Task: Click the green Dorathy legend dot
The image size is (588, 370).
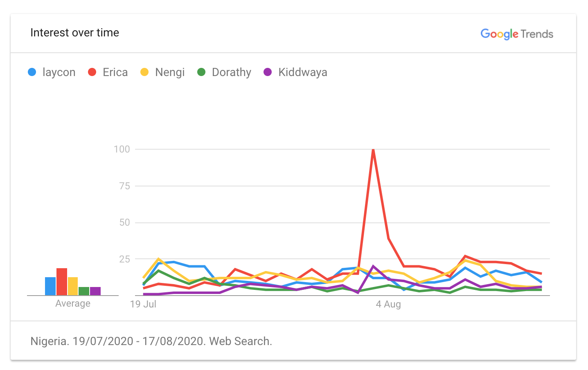Action: point(201,72)
